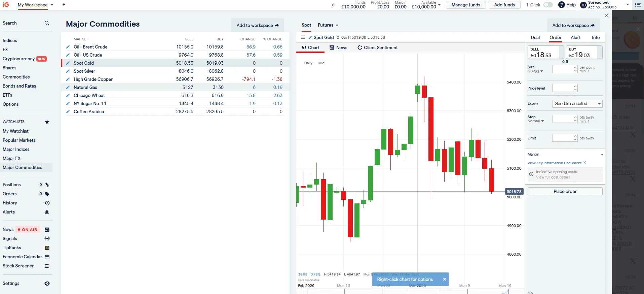Open the Help question mark icon
The width and height of the screenshot is (644, 294).
[x=561, y=5]
